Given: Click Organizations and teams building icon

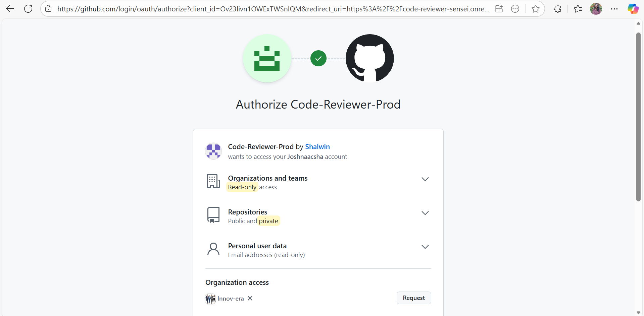Looking at the screenshot, I should tap(213, 181).
